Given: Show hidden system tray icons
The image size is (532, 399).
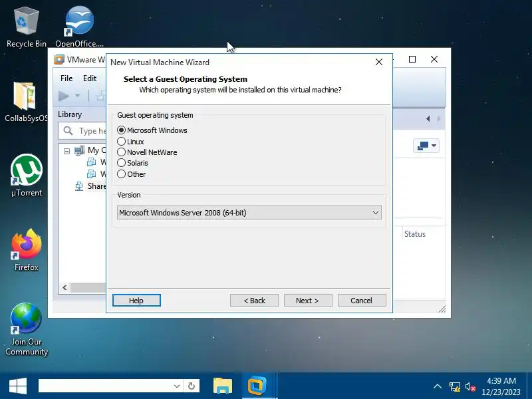Looking at the screenshot, I should [x=438, y=386].
